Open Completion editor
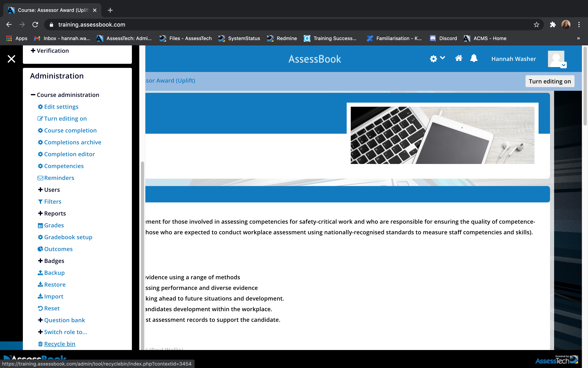588x368 pixels. pos(69,154)
